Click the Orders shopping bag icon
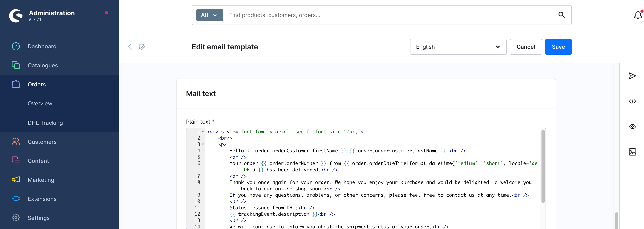 [16, 84]
